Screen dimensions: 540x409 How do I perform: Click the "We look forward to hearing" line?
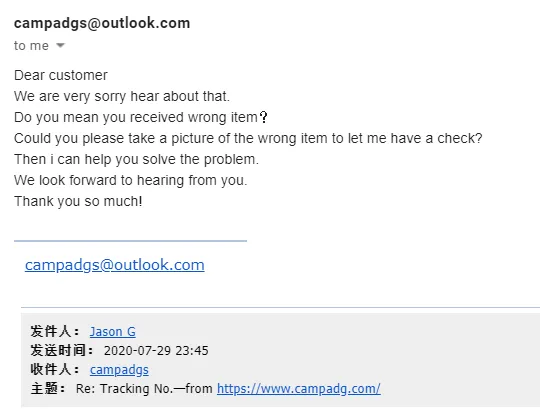pyautogui.click(x=131, y=180)
